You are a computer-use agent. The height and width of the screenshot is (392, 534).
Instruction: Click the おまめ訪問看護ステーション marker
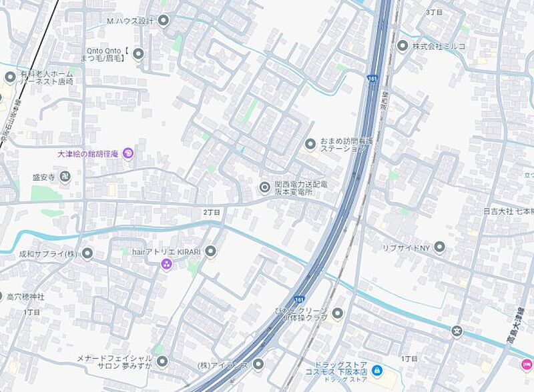310,145
